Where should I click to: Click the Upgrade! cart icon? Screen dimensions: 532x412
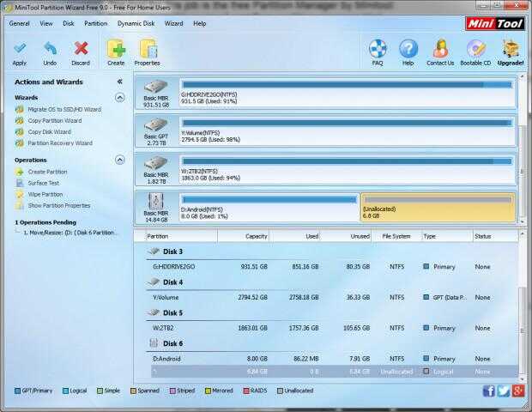point(511,49)
